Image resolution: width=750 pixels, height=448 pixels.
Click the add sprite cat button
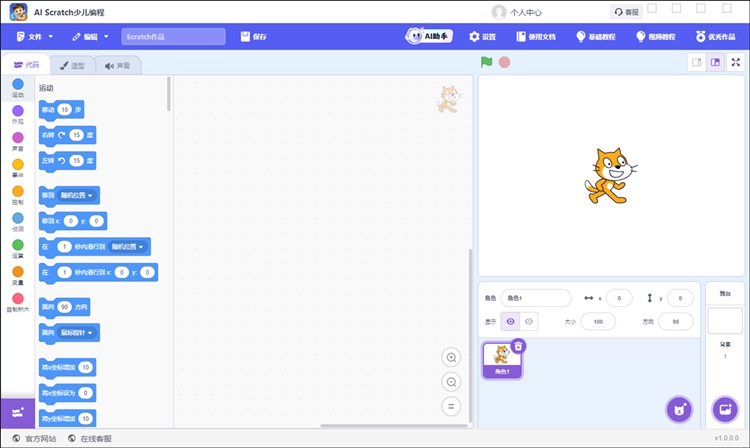click(x=680, y=410)
